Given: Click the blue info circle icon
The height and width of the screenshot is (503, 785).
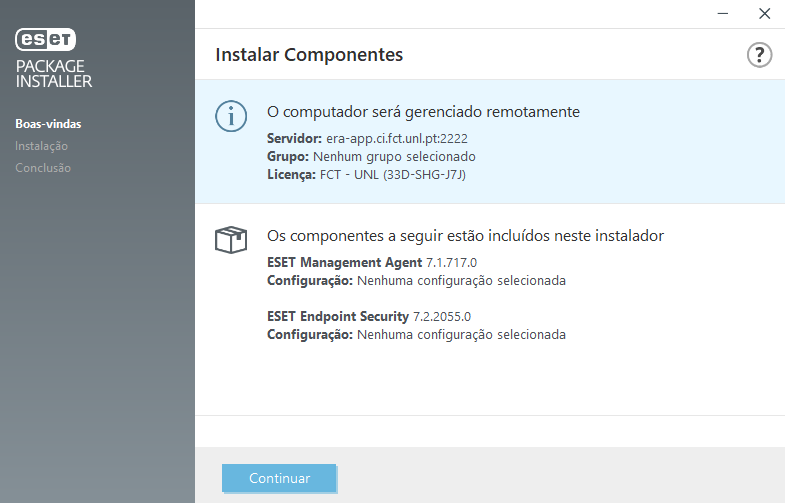Looking at the screenshot, I should (x=231, y=116).
